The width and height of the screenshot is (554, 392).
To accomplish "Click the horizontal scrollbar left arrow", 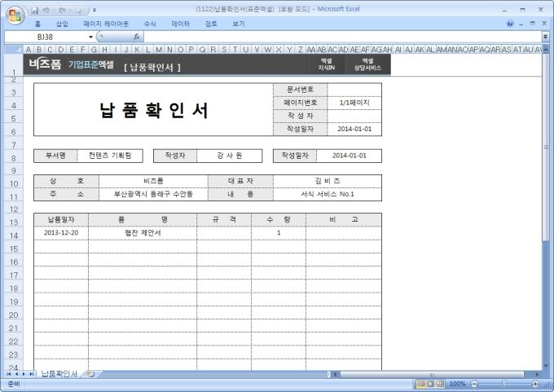I will (x=336, y=374).
